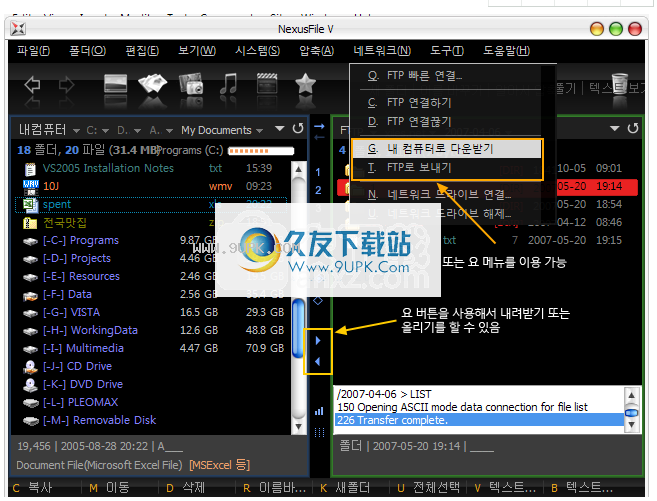
Task: Choose FTP로 보내기 menu entry
Action: click(447, 168)
